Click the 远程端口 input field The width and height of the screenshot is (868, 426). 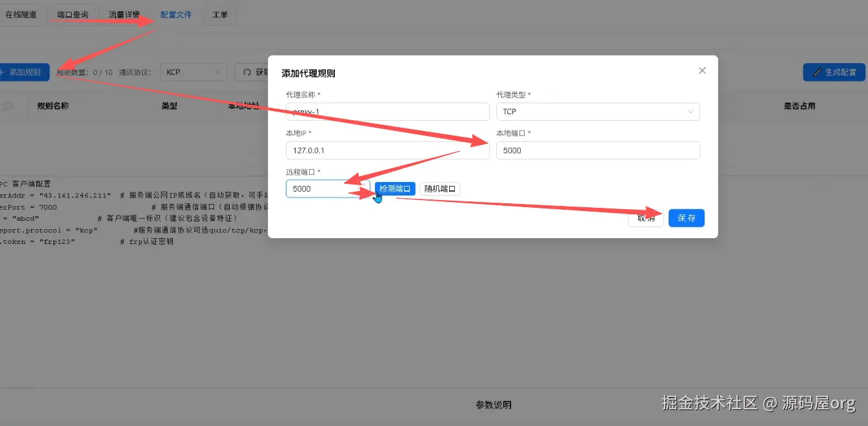coord(328,189)
